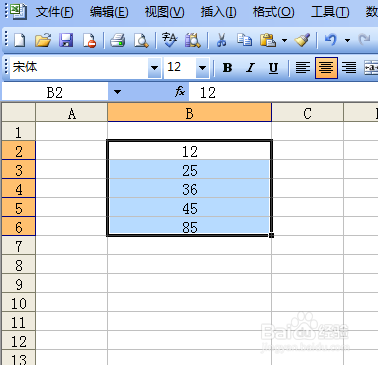Viewport: 378px width, 365px height.
Task: Click cell B2 containing 12
Action: (190, 151)
